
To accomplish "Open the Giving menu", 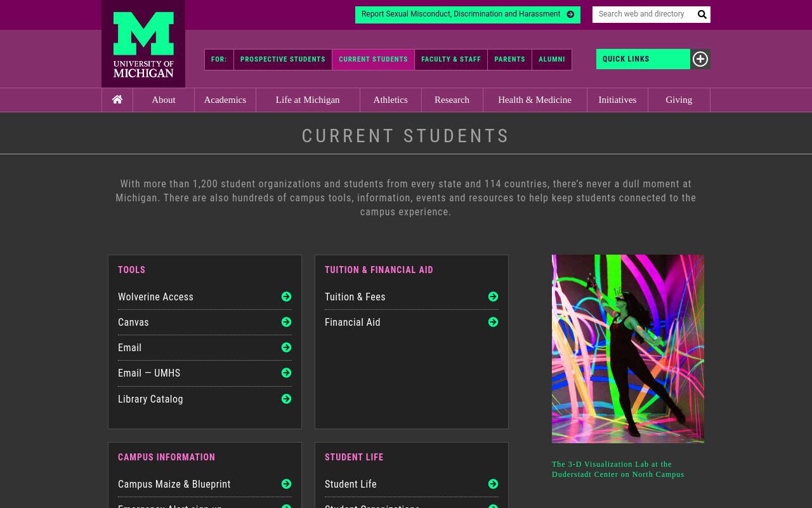I will [679, 100].
